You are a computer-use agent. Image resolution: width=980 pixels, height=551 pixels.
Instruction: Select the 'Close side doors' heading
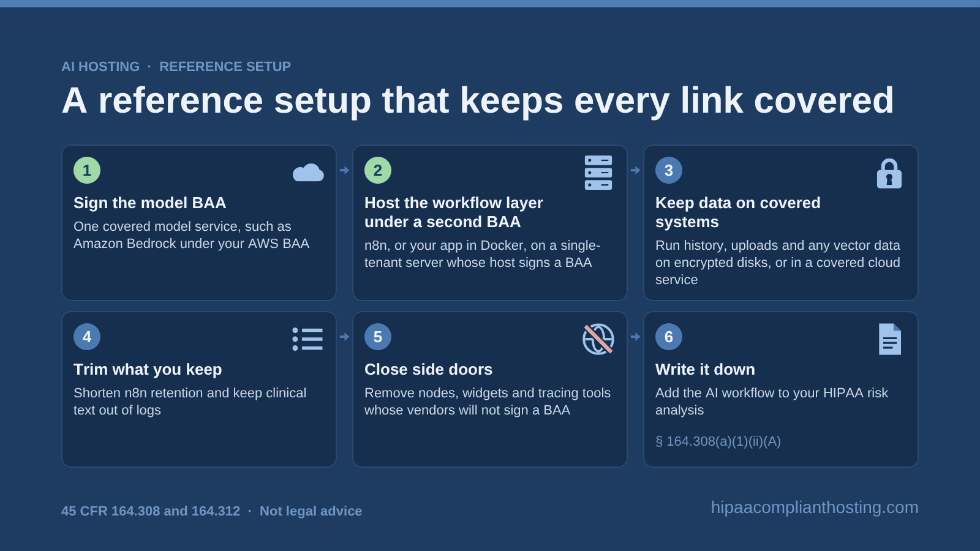click(428, 369)
